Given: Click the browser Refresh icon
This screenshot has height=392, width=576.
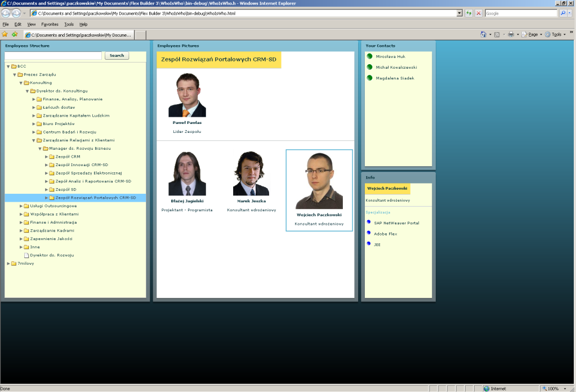Looking at the screenshot, I should pyautogui.click(x=468, y=13).
